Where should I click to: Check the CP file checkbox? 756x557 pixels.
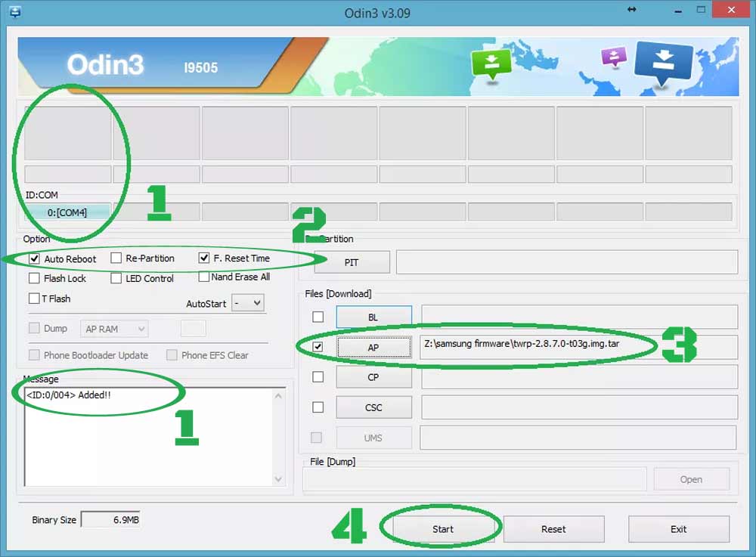318,377
